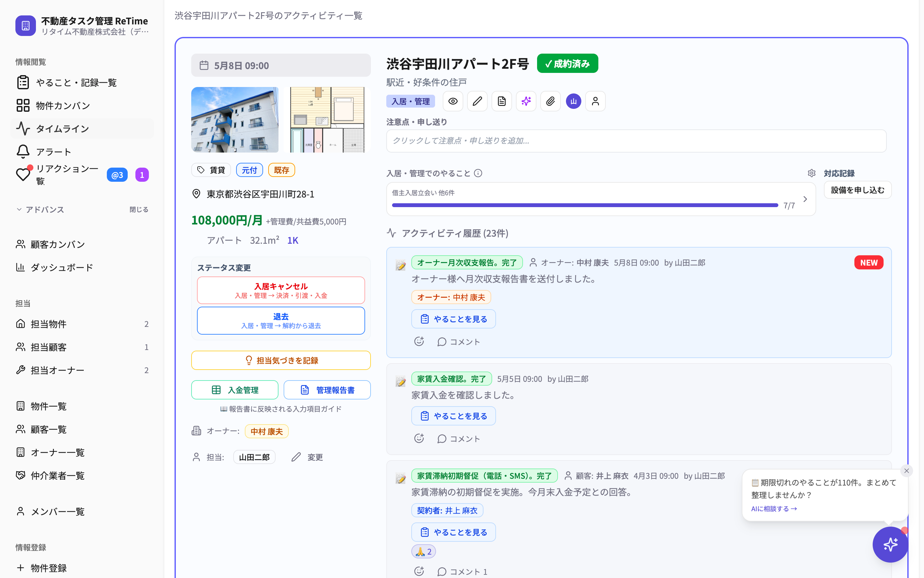924x578 pixels.
Task: Select タイムライン in sidebar
Action: coord(82,129)
